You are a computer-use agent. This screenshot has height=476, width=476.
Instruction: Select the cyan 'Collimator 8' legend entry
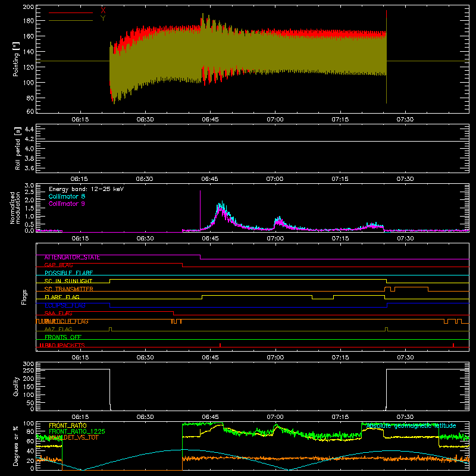click(67, 196)
